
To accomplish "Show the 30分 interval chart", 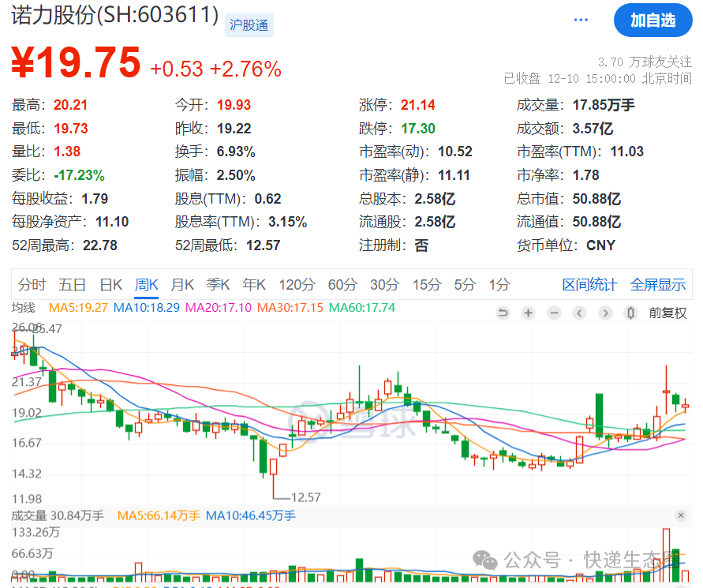I will tap(385, 284).
